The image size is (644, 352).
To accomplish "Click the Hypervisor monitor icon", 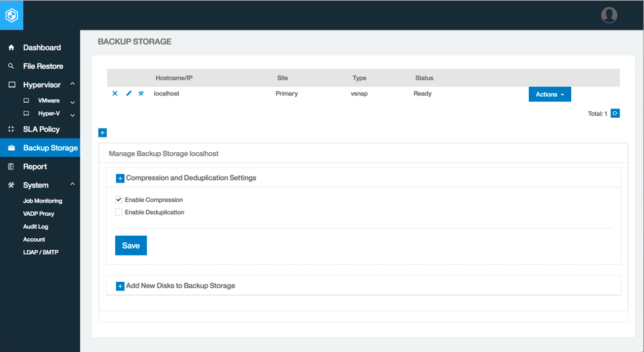I will [x=11, y=85].
